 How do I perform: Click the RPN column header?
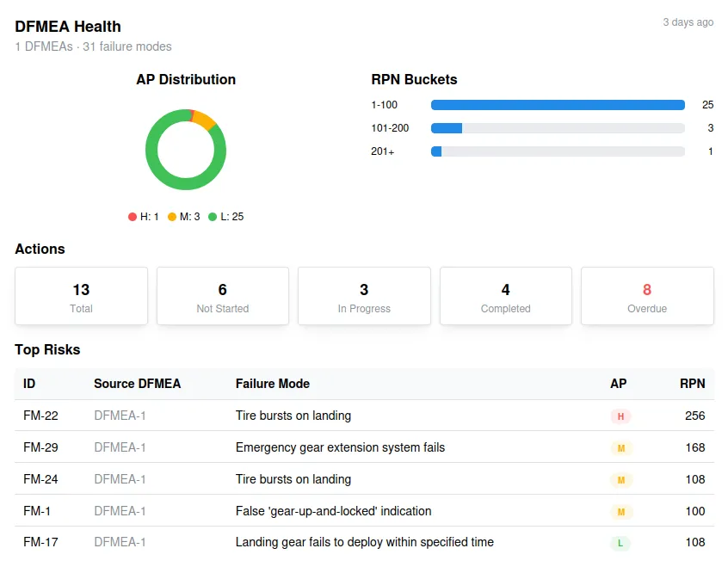tap(692, 384)
